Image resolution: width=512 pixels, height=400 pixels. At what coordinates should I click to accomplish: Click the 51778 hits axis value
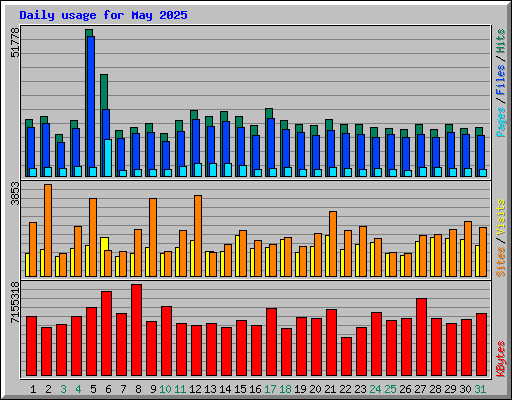pyautogui.click(x=15, y=43)
